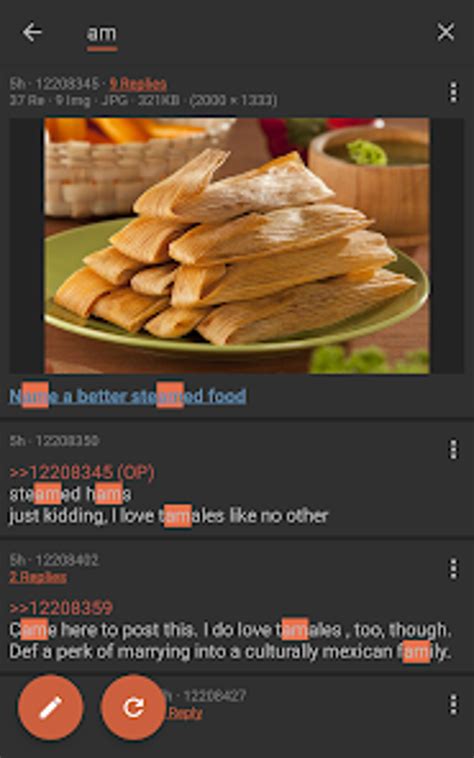
Task: Refresh thread with the circular arrow button
Action: [133, 708]
